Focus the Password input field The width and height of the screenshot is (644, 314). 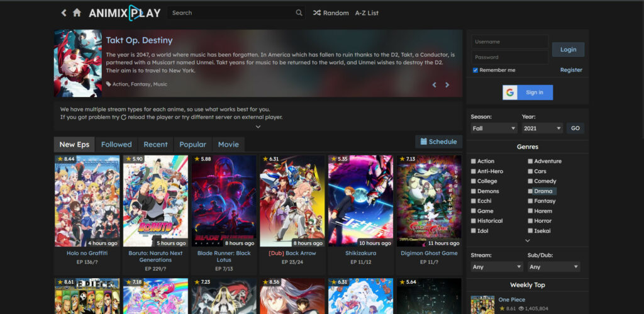(509, 57)
